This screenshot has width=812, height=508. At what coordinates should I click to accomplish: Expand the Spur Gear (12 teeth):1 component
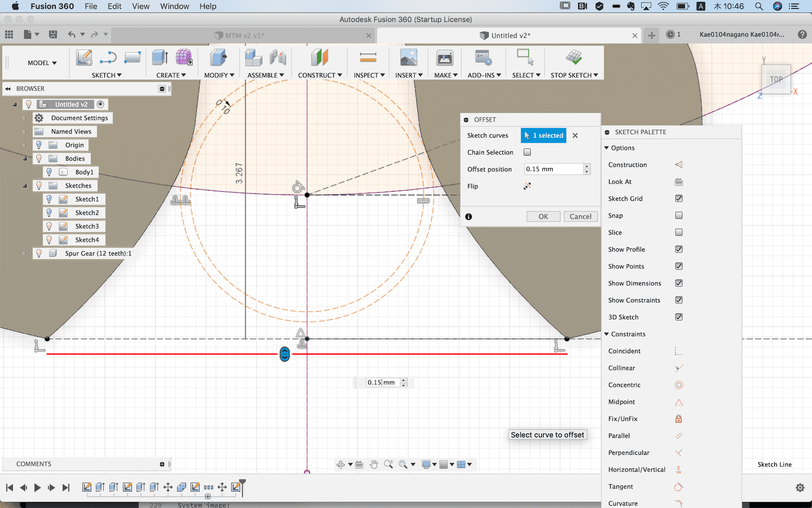24,253
